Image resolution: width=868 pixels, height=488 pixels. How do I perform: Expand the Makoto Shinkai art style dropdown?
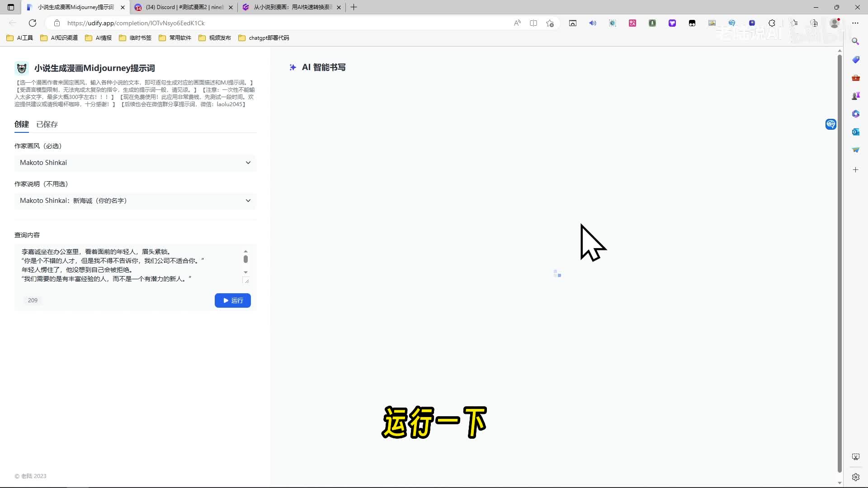tap(135, 163)
